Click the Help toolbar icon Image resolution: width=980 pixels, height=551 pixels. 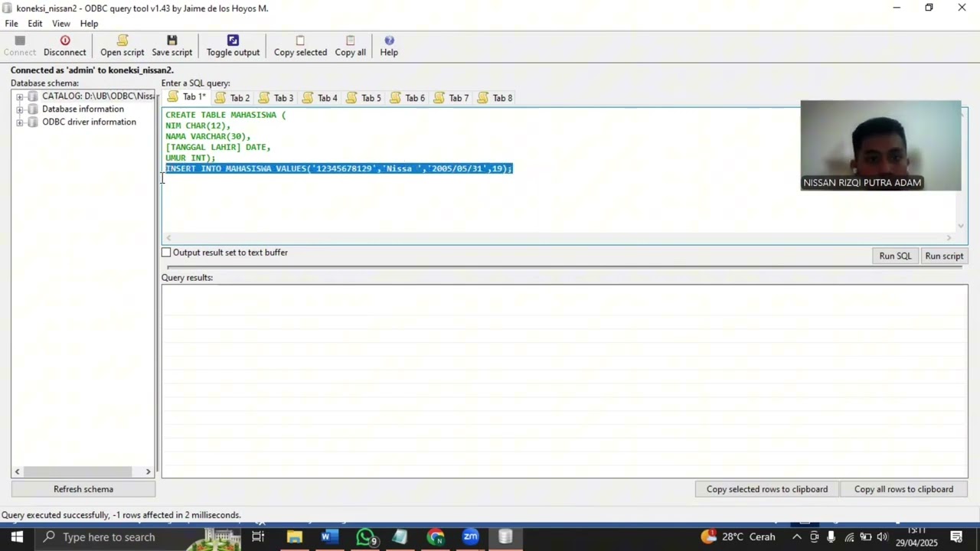[389, 46]
